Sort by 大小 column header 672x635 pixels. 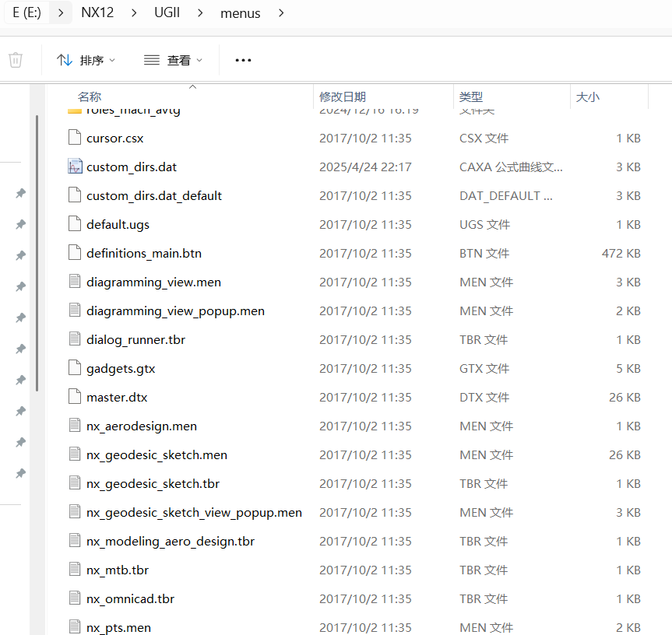click(588, 96)
